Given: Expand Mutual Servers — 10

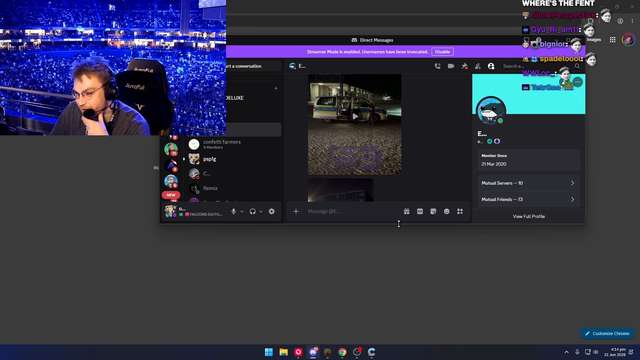Looking at the screenshot, I should [529, 183].
